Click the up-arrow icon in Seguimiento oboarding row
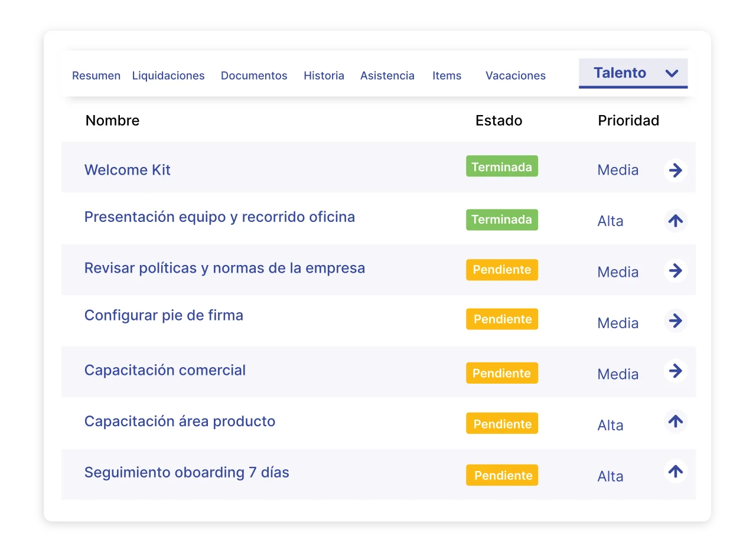756x546 pixels. (x=675, y=472)
